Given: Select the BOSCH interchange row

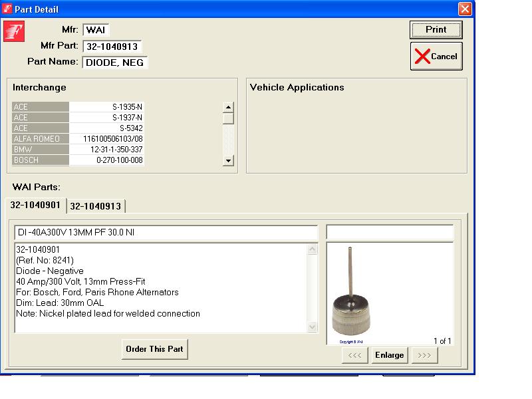Looking at the screenshot, I should tap(78, 160).
